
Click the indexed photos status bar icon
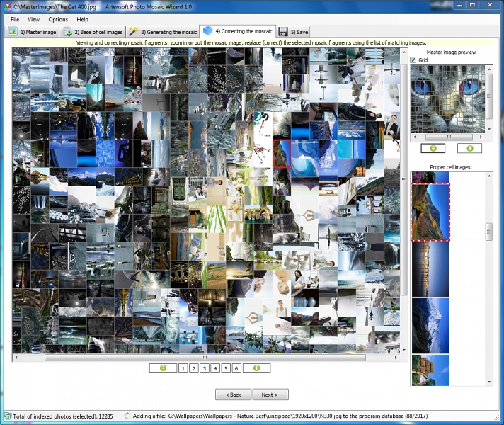(x=8, y=416)
